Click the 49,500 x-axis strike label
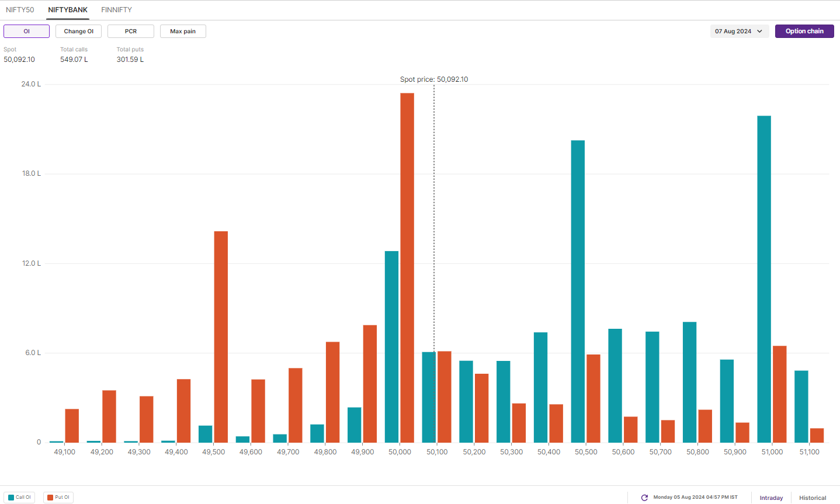The width and height of the screenshot is (840, 504). point(213,452)
